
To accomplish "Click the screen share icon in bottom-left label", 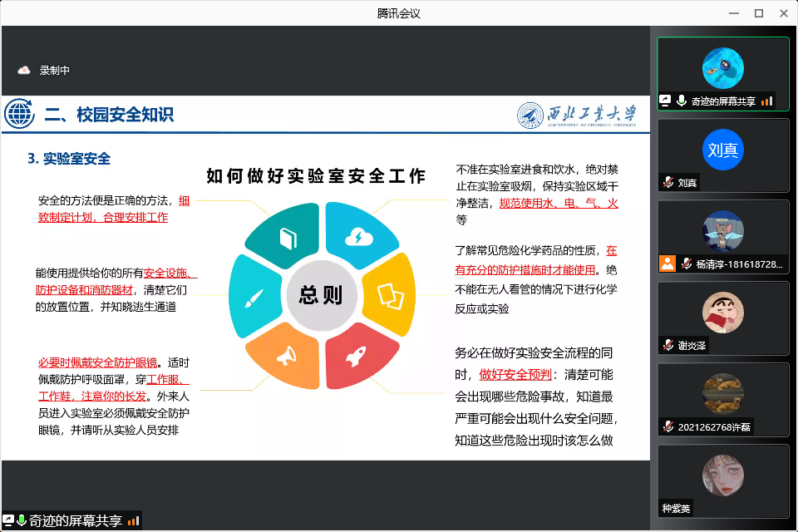I will pos(8,521).
